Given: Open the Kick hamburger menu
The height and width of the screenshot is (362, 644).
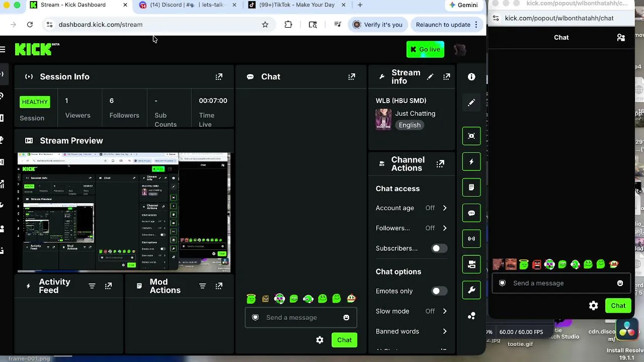Looking at the screenshot, I should coord(3,49).
